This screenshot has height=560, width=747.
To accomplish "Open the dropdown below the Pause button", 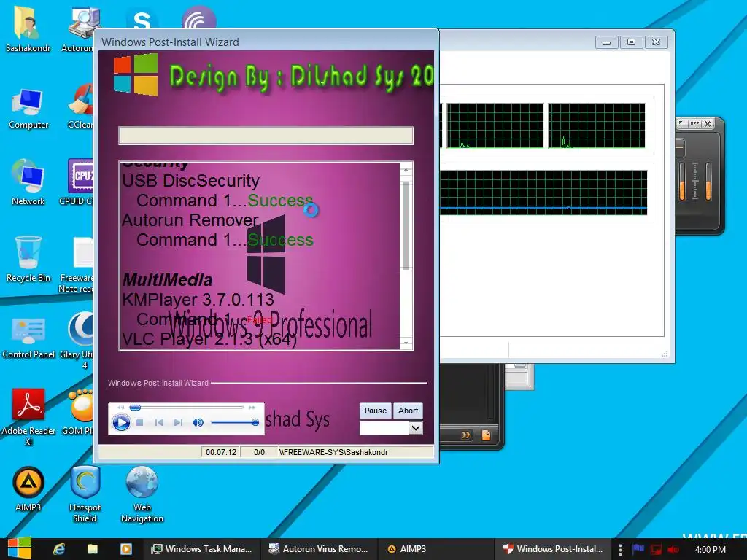I will pos(415,427).
